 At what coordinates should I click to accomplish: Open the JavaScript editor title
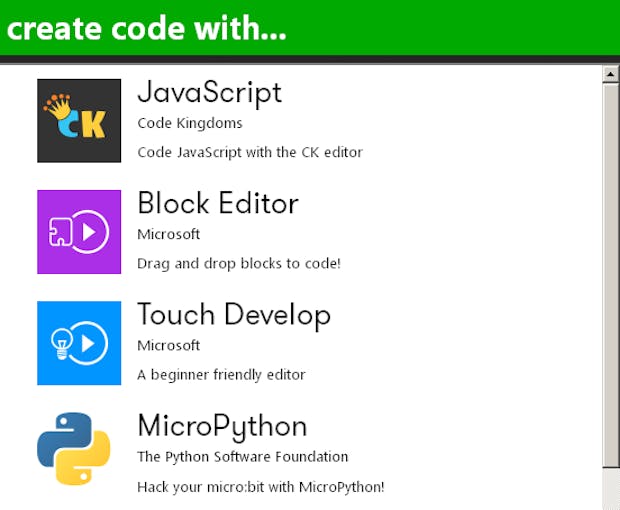[x=210, y=93]
